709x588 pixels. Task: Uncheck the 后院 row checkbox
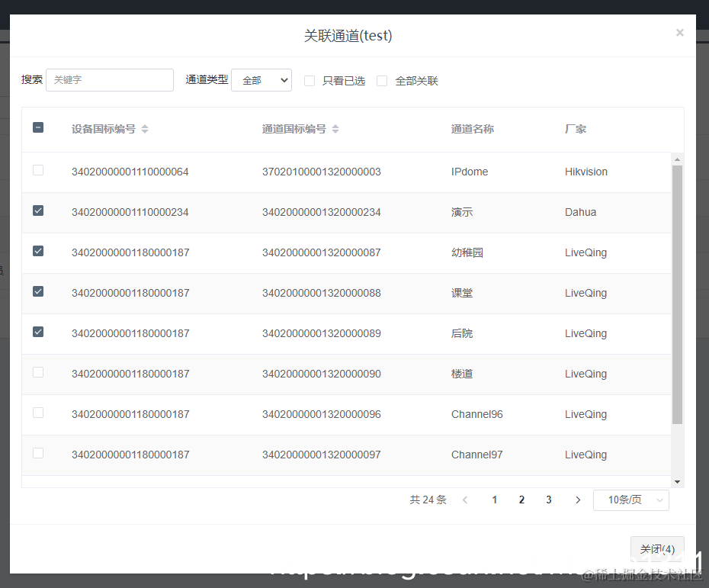(38, 332)
